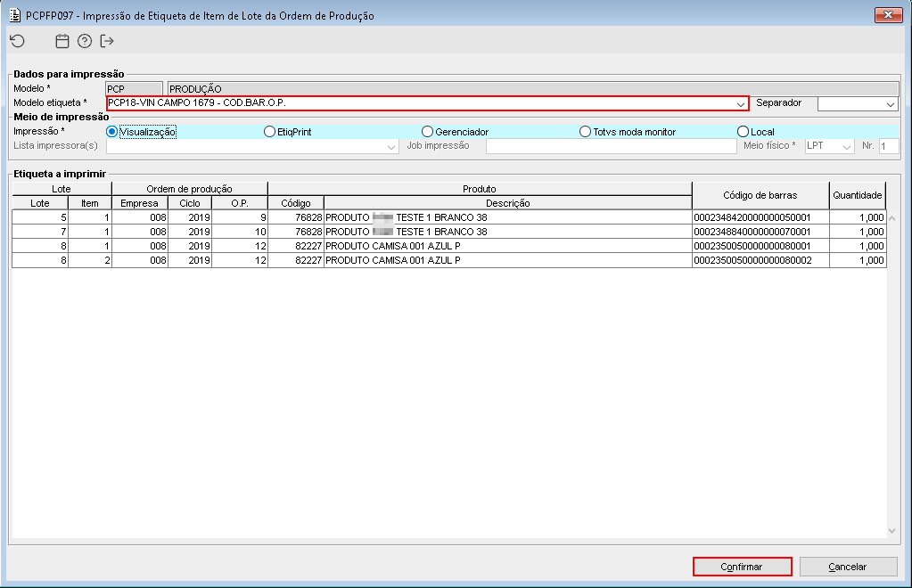Click O.P. cell with value 10
This screenshot has width=912, height=588.
coord(240,232)
